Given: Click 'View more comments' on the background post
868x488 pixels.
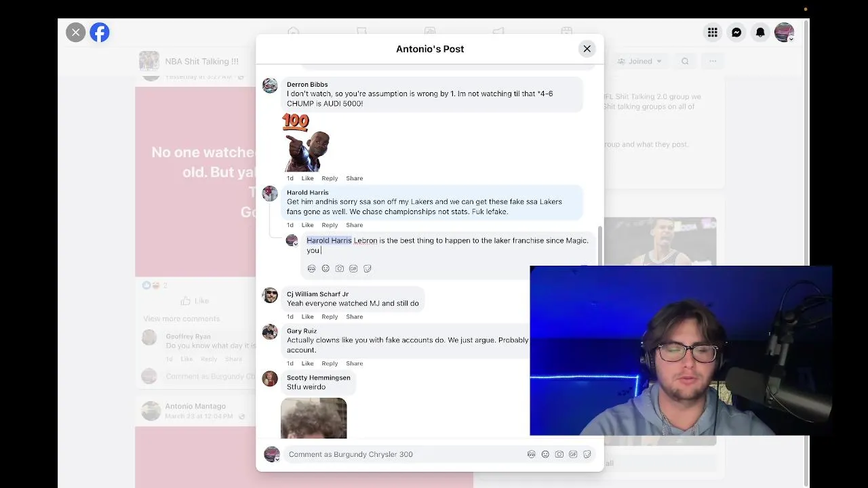Looking at the screenshot, I should pyautogui.click(x=181, y=319).
